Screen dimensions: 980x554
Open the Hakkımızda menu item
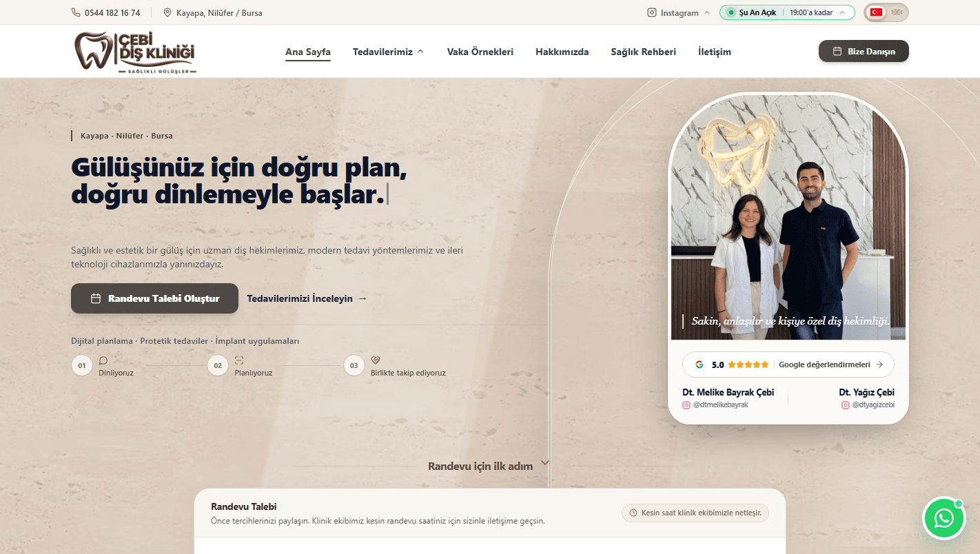(562, 52)
